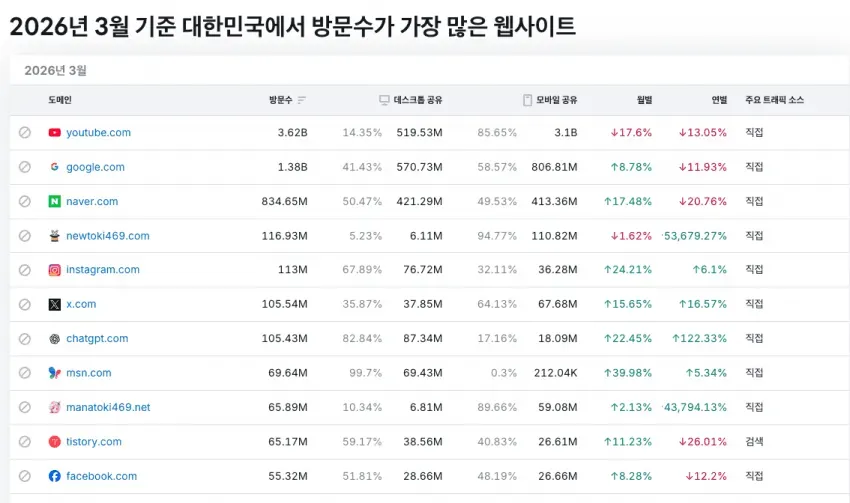This screenshot has width=850, height=503.
Task: Open the tistory.com link
Action: pos(94,442)
